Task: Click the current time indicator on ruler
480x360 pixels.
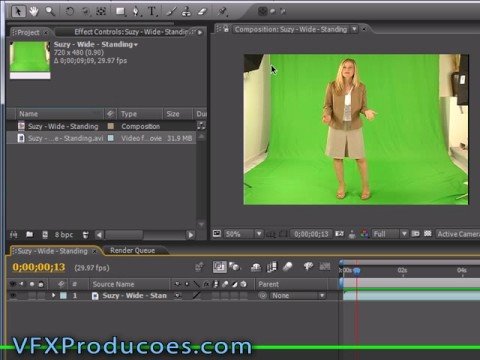Action: coord(357,270)
